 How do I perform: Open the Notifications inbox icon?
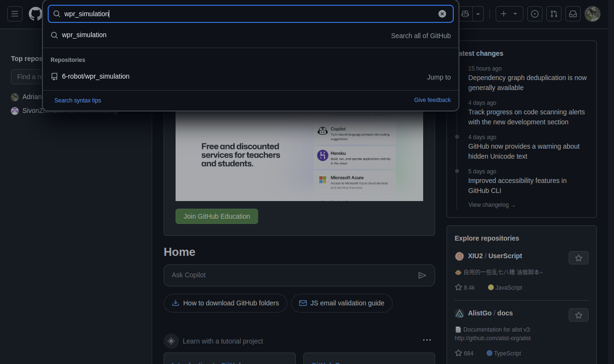pyautogui.click(x=573, y=14)
